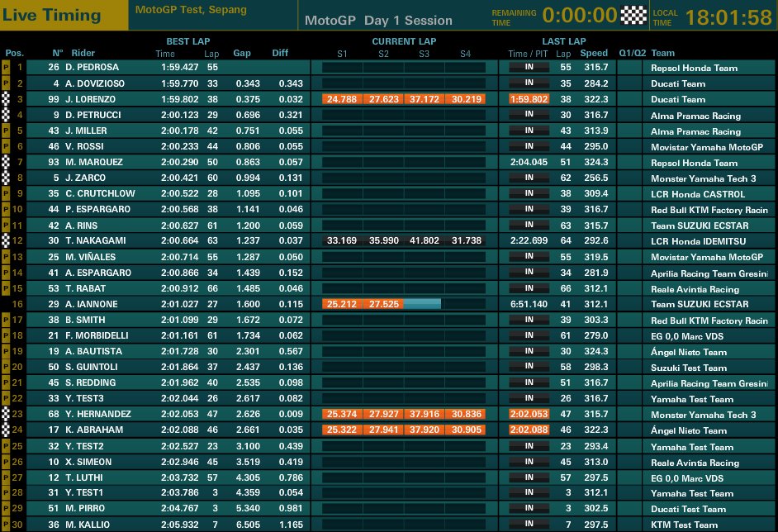Click the IN pit status in Crutchlow's row
The image size is (778, 532).
tap(529, 193)
